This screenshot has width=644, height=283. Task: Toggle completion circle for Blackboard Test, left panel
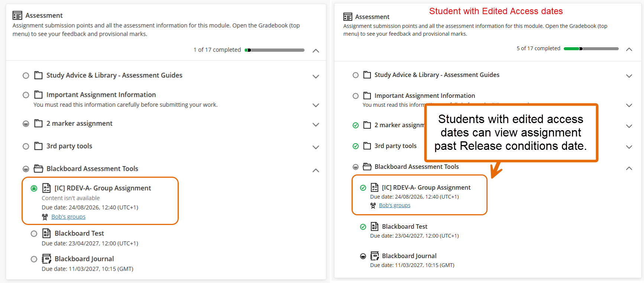click(x=34, y=234)
